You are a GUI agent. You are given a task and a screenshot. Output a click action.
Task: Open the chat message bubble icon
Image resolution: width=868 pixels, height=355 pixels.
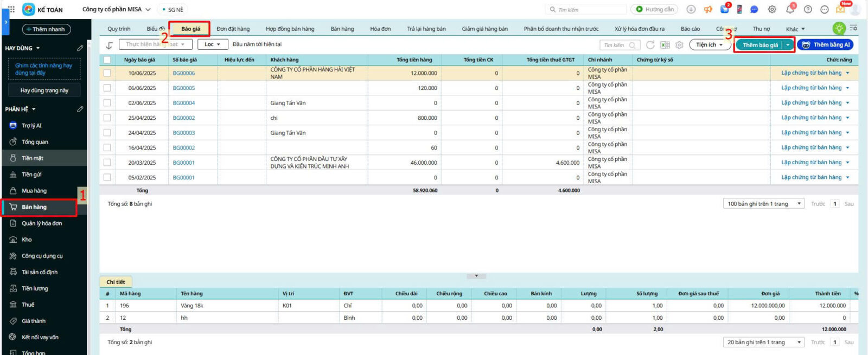click(x=754, y=9)
